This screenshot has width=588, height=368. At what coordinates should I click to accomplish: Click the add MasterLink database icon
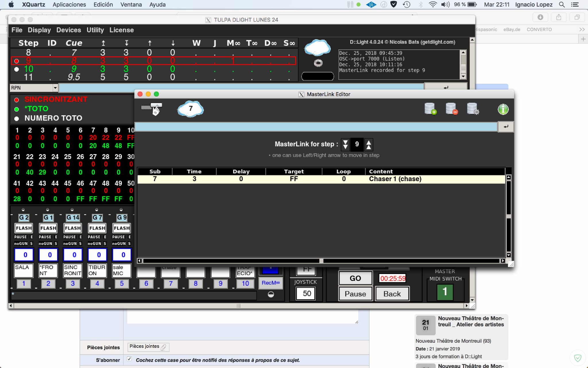click(x=430, y=109)
